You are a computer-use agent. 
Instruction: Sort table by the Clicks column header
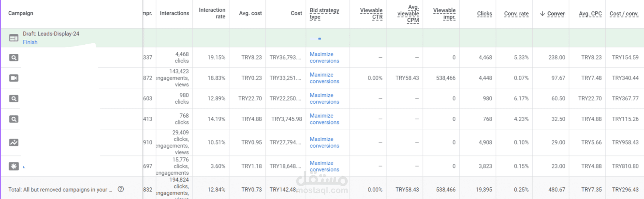[484, 14]
